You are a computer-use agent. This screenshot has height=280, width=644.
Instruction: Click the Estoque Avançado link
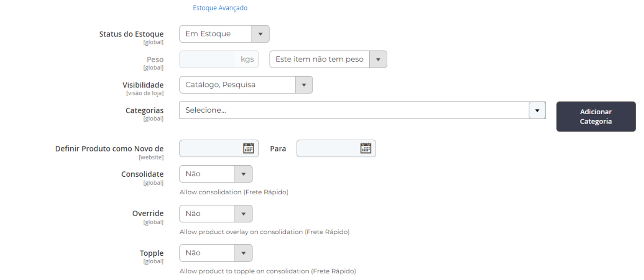pyautogui.click(x=220, y=8)
